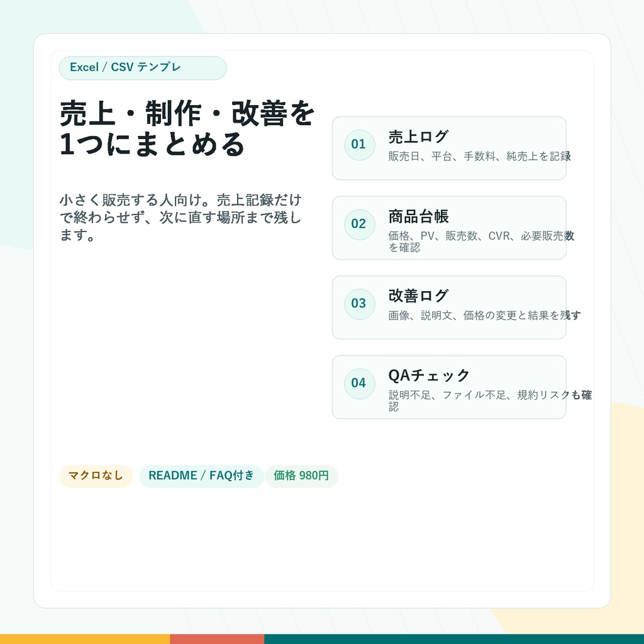Select the 02 number circle
644x644 pixels.
click(x=359, y=225)
